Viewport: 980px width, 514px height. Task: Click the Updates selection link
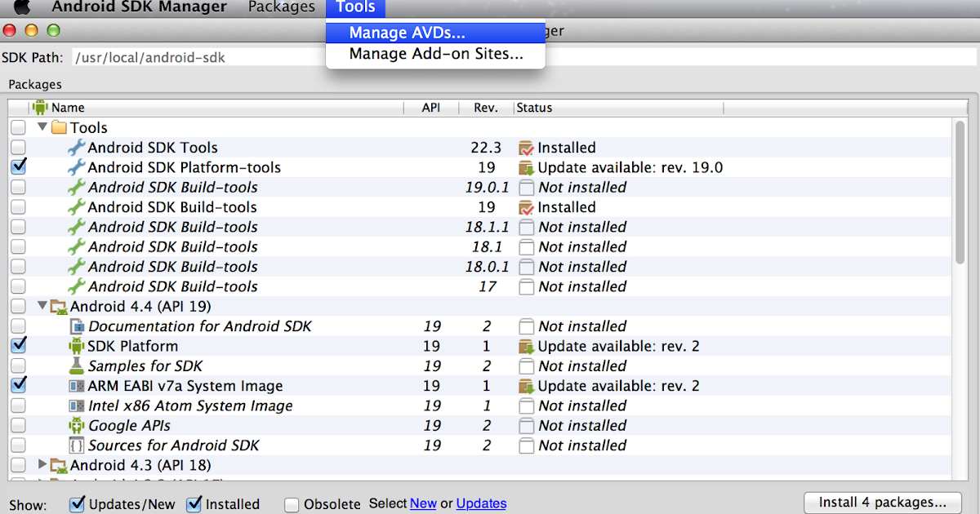(x=481, y=503)
